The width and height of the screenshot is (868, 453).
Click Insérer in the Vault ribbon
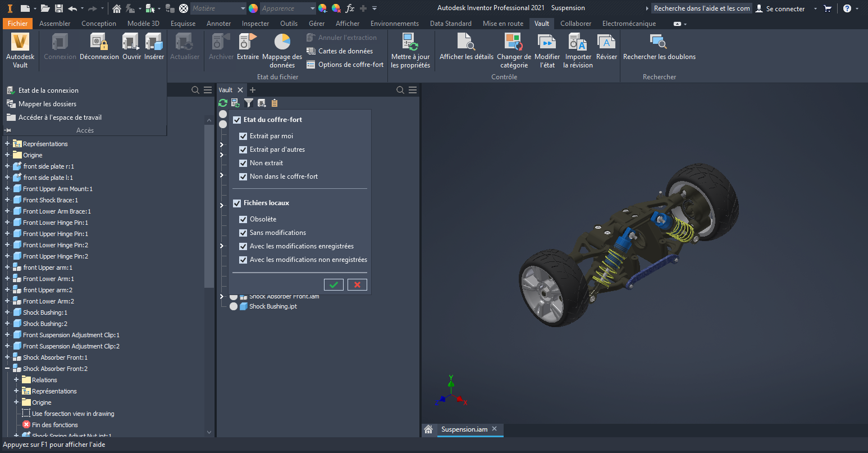point(154,47)
